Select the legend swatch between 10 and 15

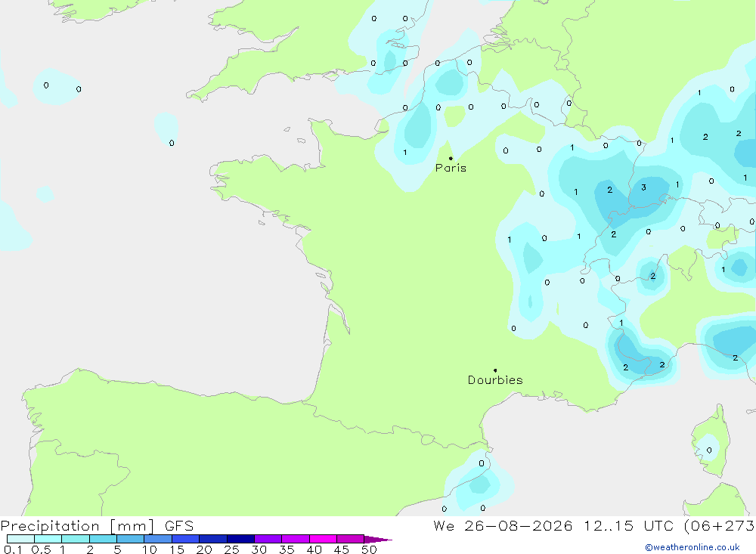click(x=158, y=539)
